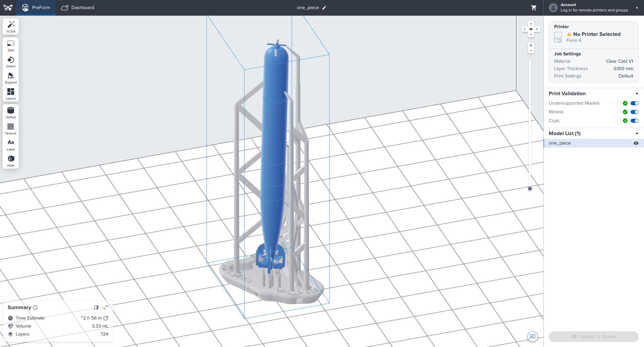644x347 pixels.
Task: Hide the one_piece model via eye icon
Action: pos(636,143)
